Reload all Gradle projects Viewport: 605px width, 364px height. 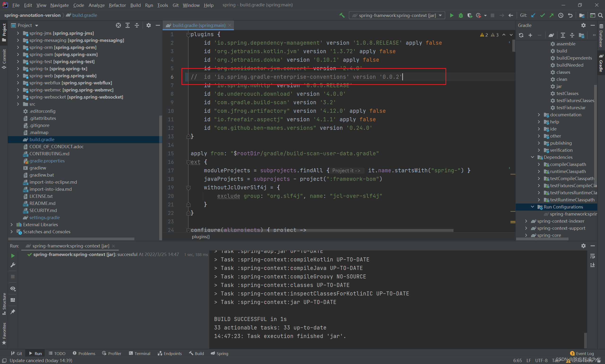[x=521, y=35]
